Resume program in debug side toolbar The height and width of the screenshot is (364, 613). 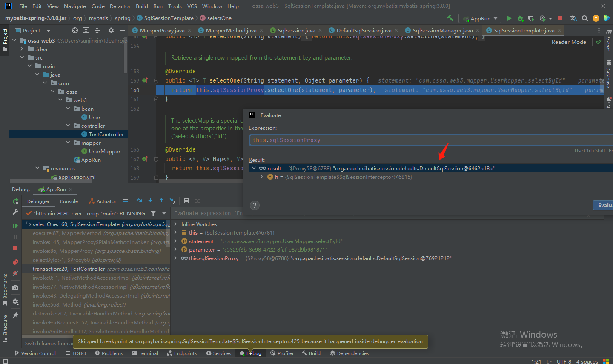coord(15,226)
